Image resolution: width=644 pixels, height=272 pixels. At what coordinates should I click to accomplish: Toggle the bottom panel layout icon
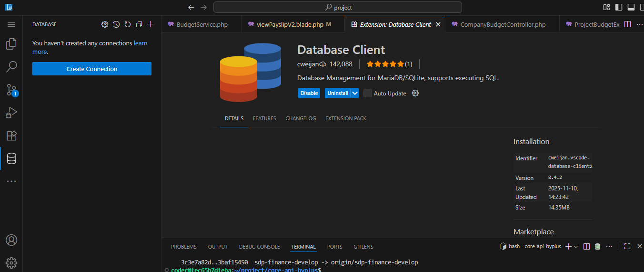pyautogui.click(x=631, y=7)
